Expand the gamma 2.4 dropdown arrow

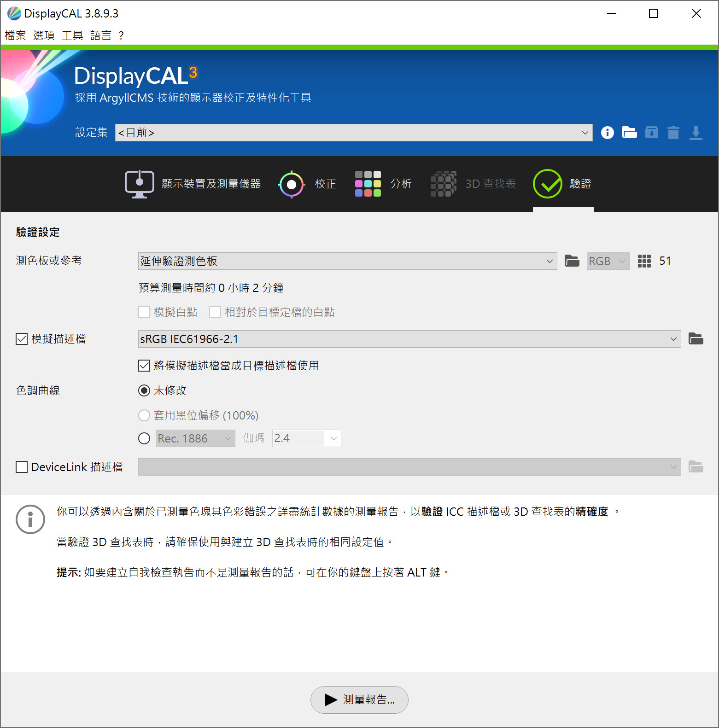pos(333,438)
